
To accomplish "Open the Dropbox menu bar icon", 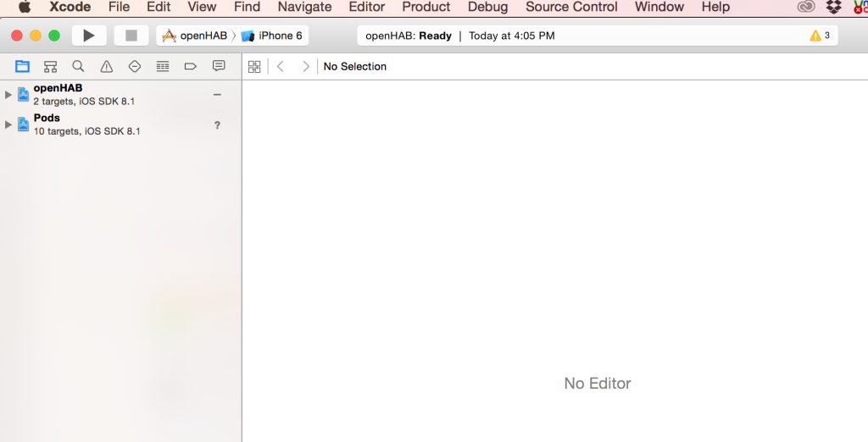I will [x=834, y=7].
